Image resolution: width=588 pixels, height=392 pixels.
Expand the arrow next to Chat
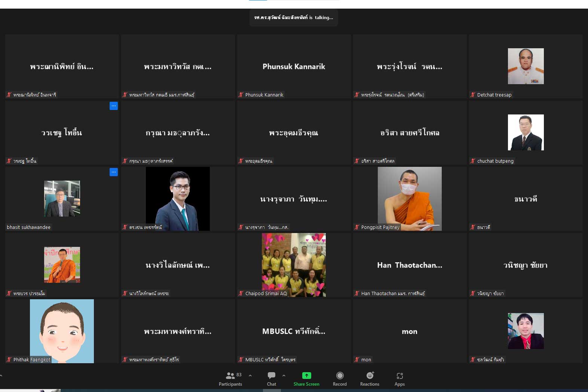coord(284,376)
